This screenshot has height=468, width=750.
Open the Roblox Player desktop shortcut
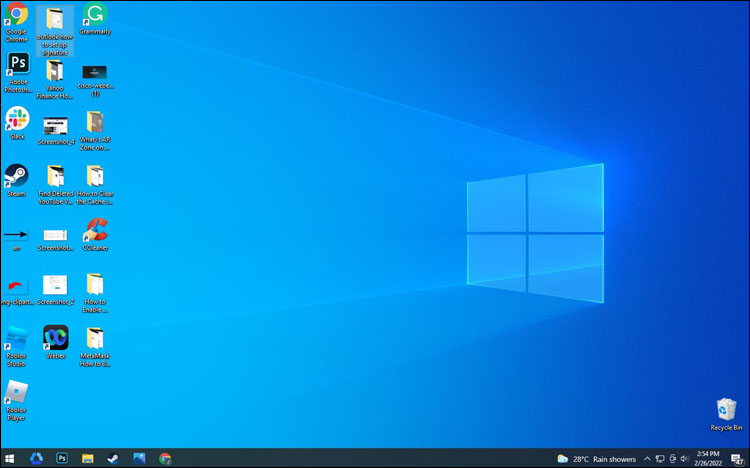16,401
